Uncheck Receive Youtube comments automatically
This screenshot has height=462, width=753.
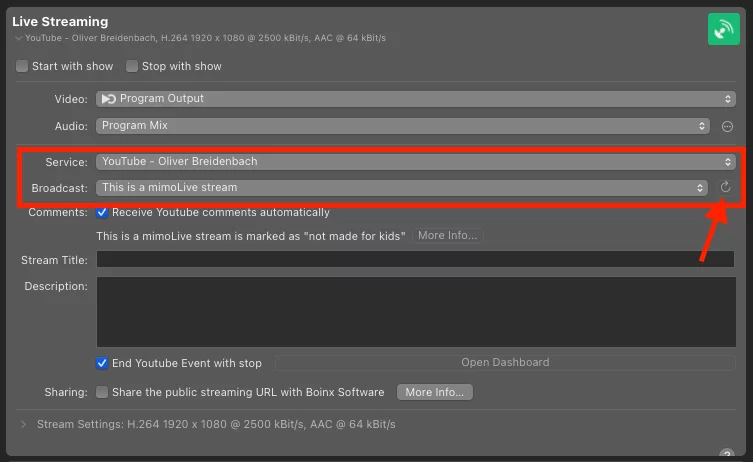point(102,212)
